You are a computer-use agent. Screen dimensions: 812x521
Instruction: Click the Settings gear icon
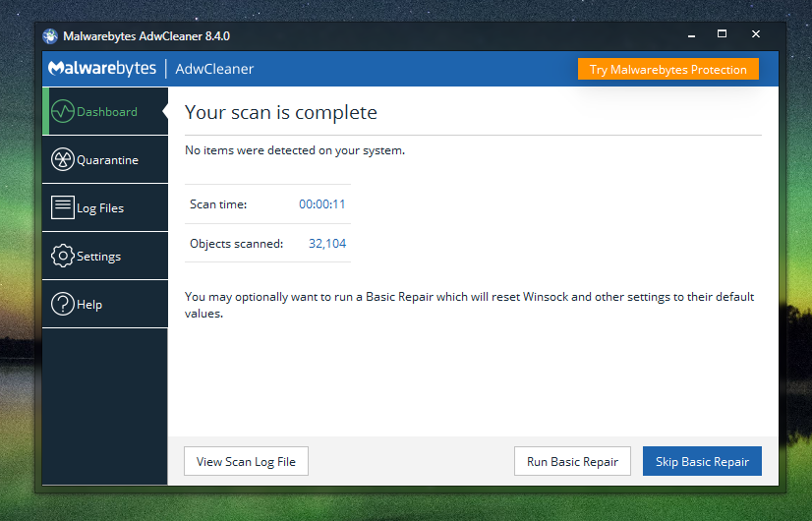tap(63, 256)
